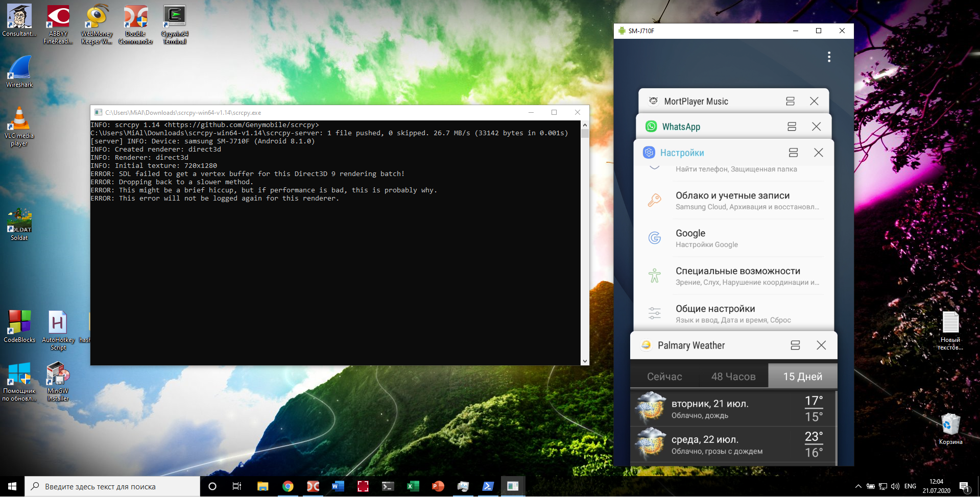Image resolution: width=980 pixels, height=497 pixels.
Task: Open MinGW Installer desktop shortcut
Action: coord(58,381)
